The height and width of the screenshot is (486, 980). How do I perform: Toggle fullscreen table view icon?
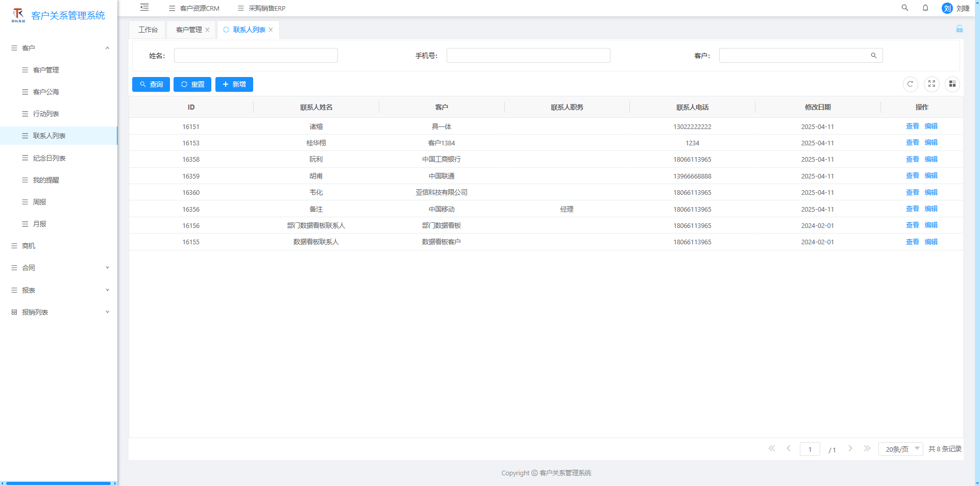(x=932, y=84)
